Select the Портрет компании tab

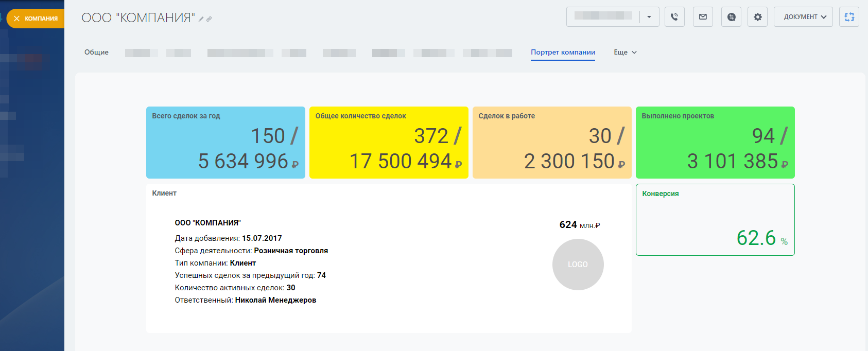tap(563, 52)
